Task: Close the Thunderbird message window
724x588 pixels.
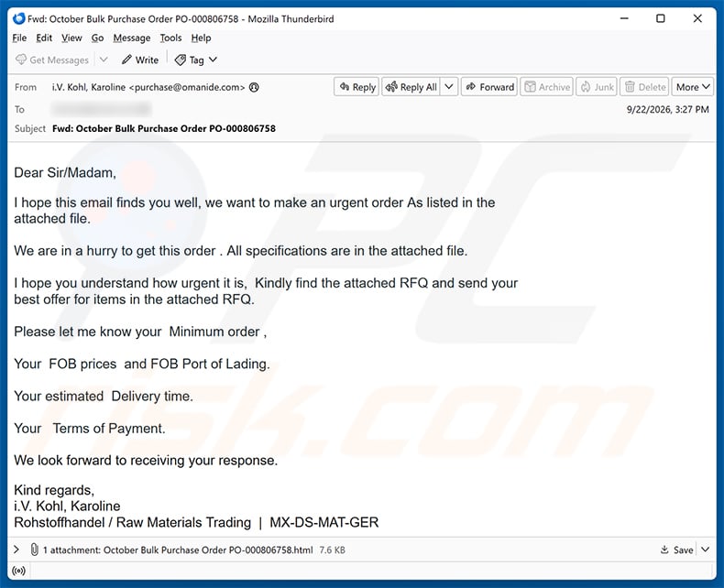Action: click(697, 18)
